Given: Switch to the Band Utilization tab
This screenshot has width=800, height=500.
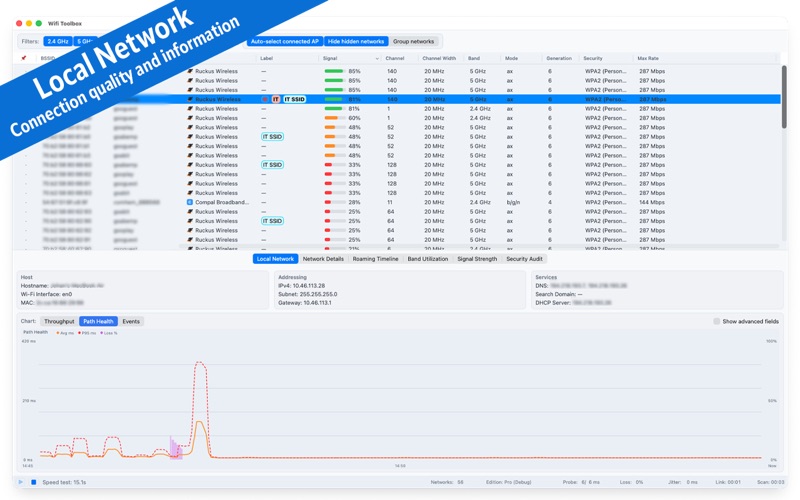Looking at the screenshot, I should click(428, 259).
